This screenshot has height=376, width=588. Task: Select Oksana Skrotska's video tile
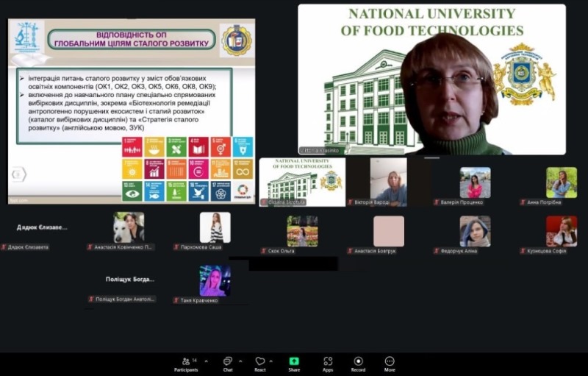coord(302,182)
